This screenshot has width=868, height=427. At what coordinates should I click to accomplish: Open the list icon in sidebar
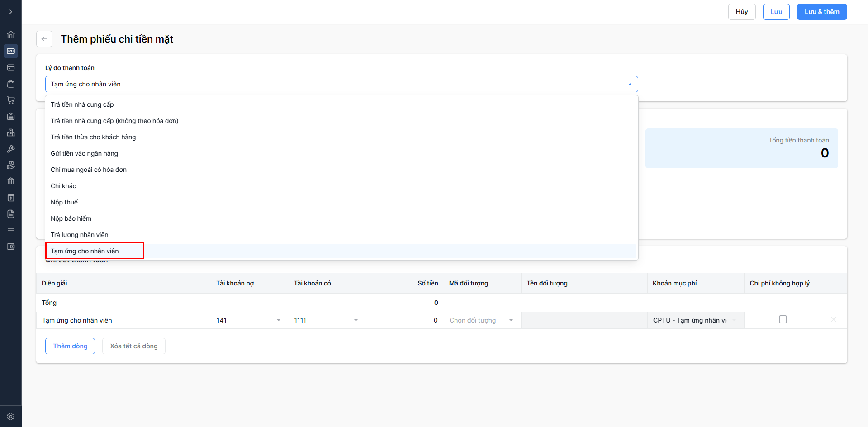[x=11, y=230]
